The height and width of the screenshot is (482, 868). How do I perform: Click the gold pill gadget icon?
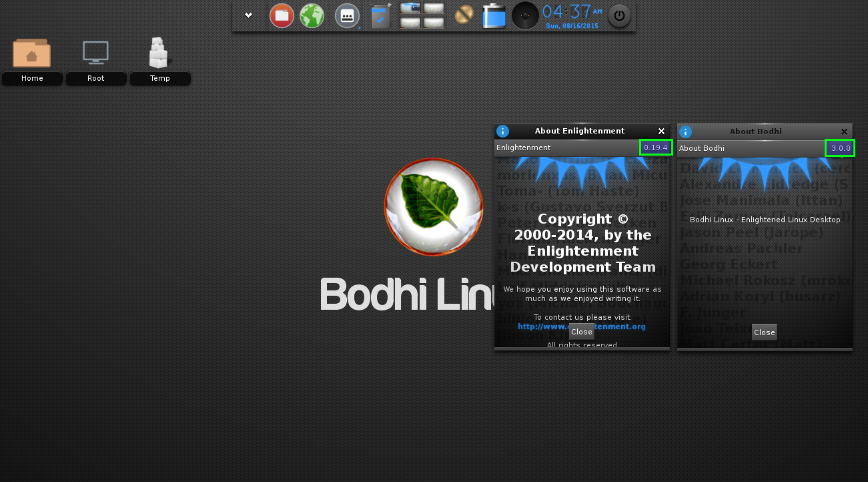click(x=464, y=15)
